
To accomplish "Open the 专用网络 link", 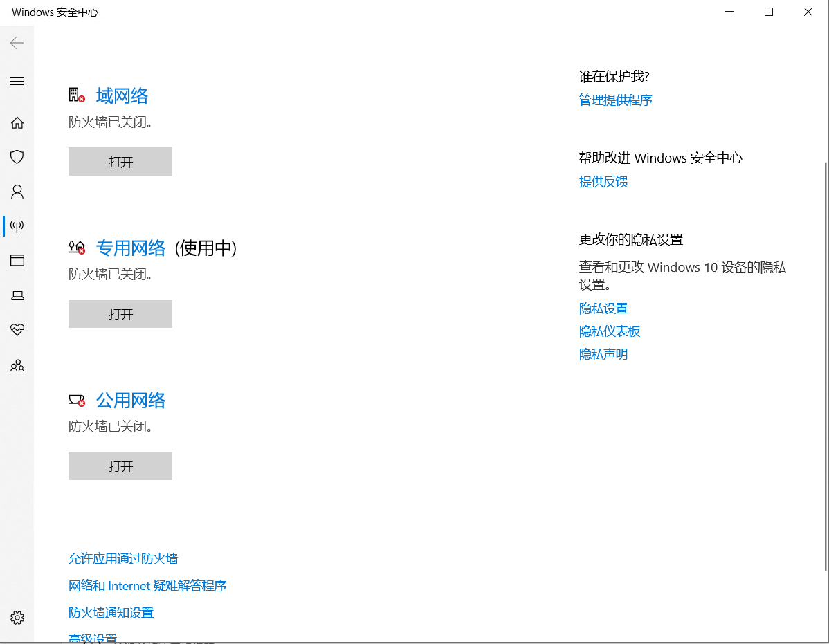I will click(131, 248).
